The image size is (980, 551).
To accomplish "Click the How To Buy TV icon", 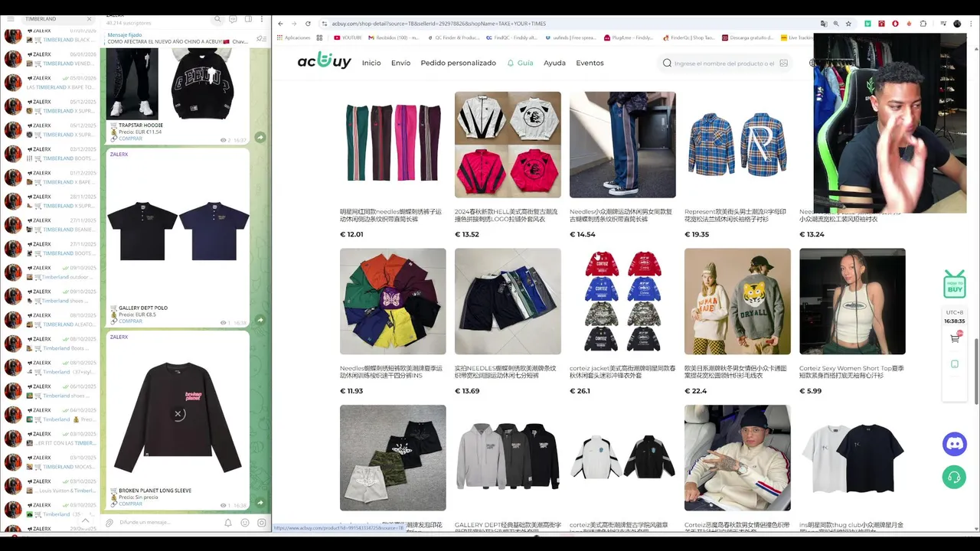I will pyautogui.click(x=955, y=284).
